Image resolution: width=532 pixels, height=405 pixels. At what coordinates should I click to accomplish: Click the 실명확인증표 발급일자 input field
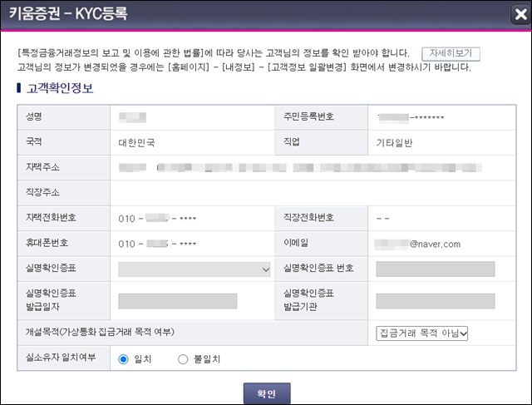tap(177, 301)
